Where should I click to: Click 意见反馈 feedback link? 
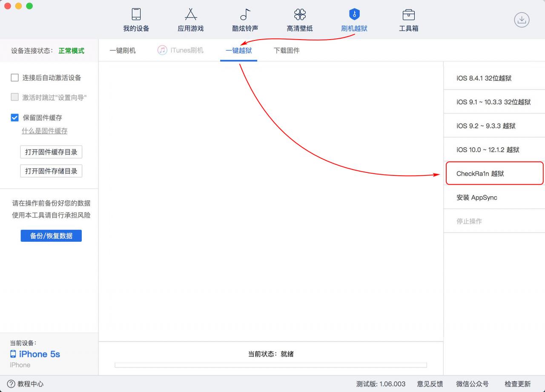point(430,384)
